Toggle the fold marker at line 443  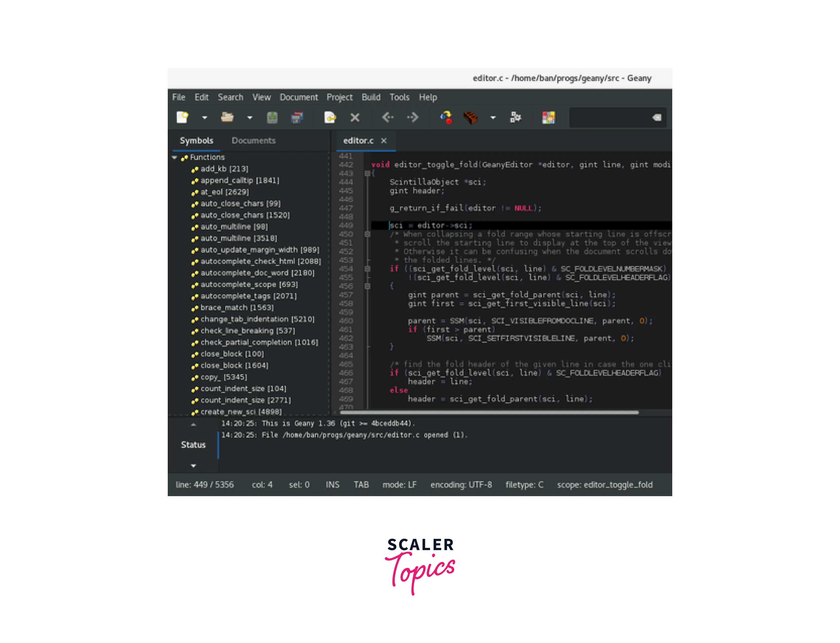[367, 174]
